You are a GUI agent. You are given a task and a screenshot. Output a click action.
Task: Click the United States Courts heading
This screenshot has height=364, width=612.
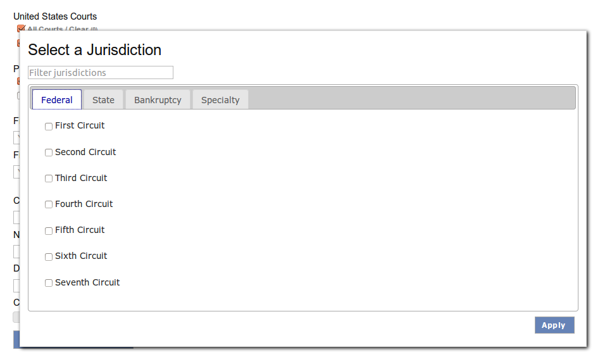point(55,16)
